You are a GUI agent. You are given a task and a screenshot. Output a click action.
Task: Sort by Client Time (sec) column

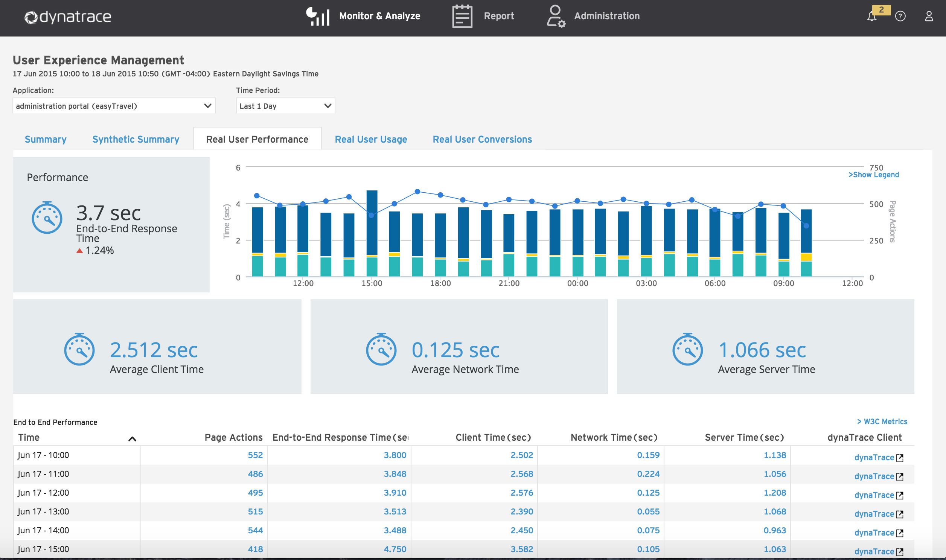point(494,437)
